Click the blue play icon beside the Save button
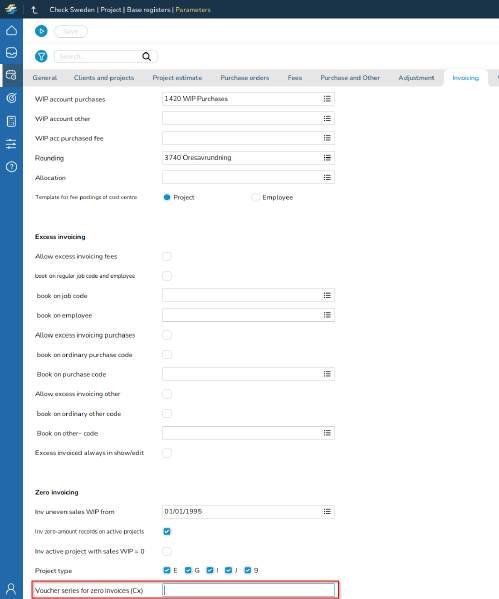The height and width of the screenshot is (599, 499). (x=41, y=31)
